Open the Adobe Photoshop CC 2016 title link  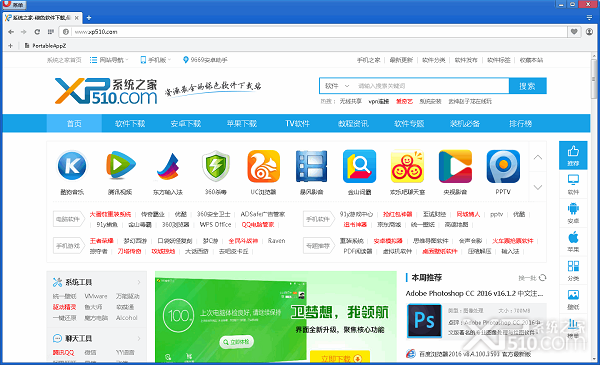tap(474, 293)
